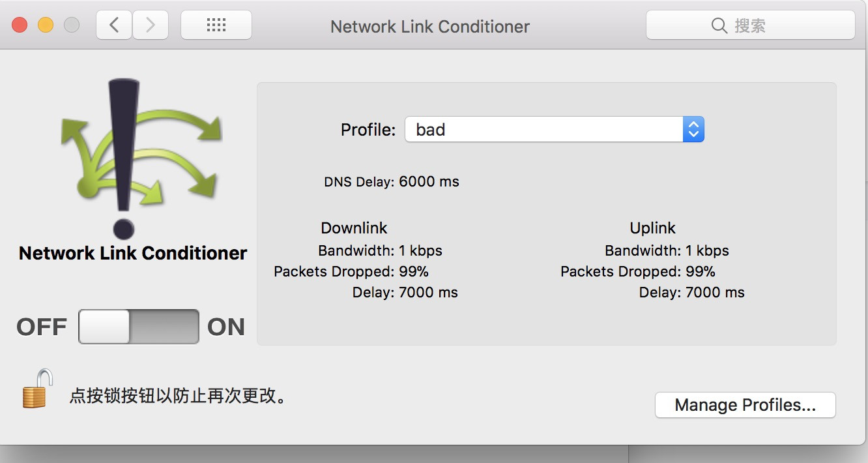Screen dimensions: 868x463
Task: Click the Uplink heading
Action: [x=652, y=228]
